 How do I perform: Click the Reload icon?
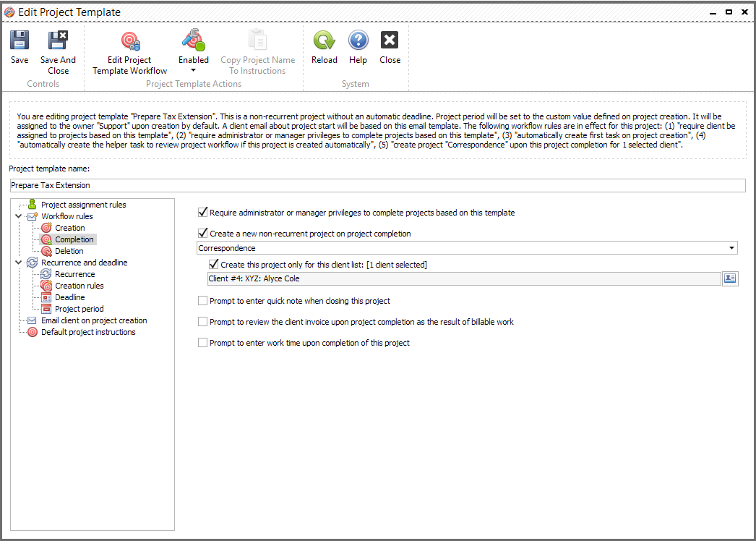[324, 41]
